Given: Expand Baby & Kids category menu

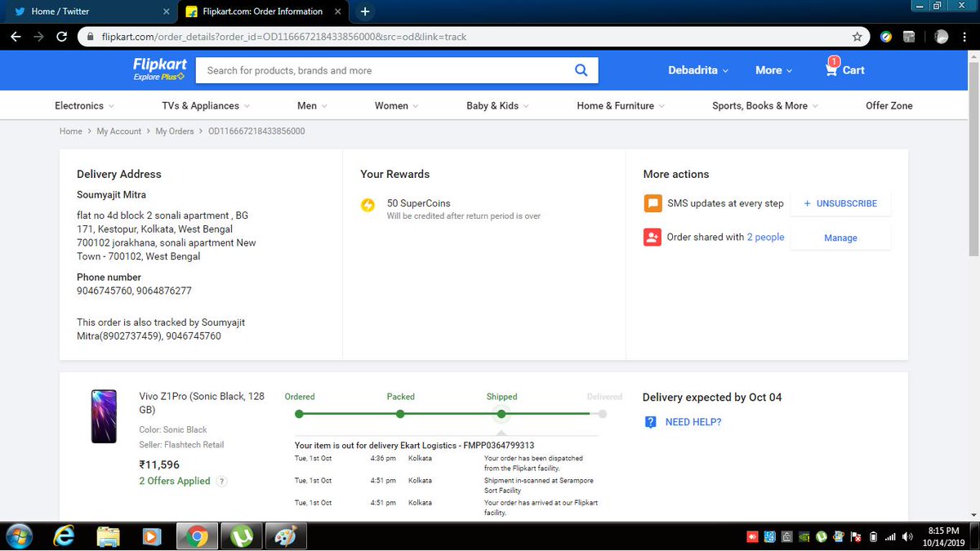Looking at the screenshot, I should click(x=497, y=106).
